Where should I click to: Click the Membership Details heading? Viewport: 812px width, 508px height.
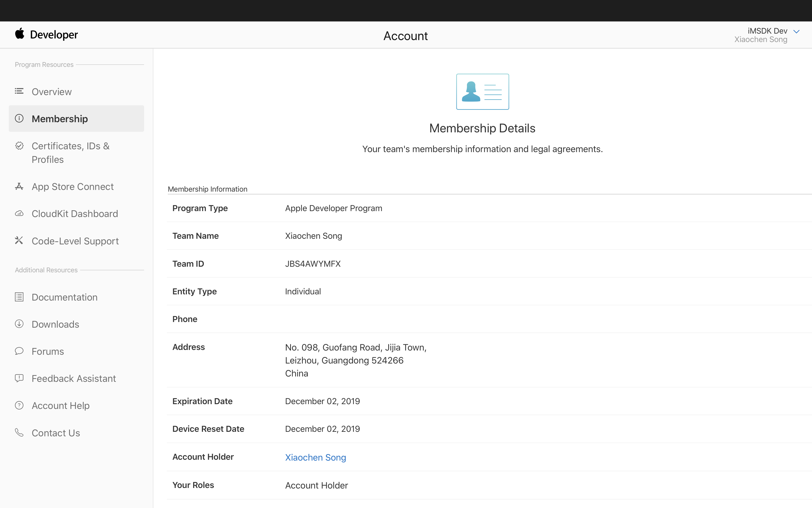point(482,128)
